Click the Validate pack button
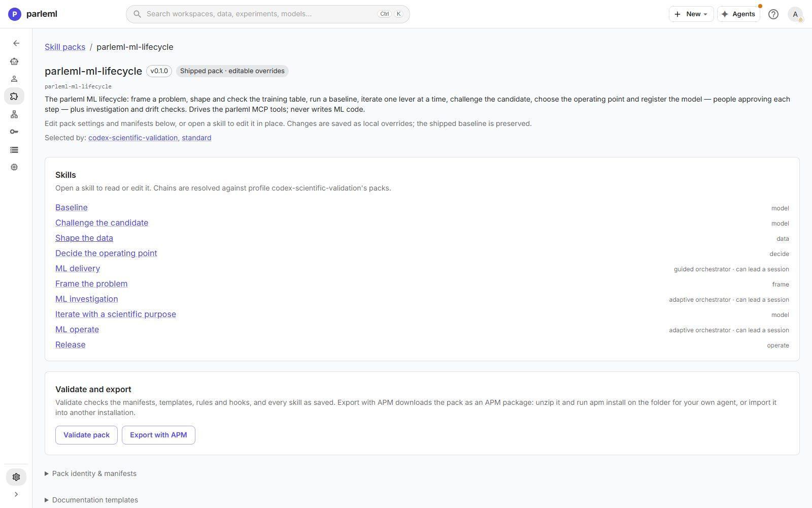 coord(86,435)
